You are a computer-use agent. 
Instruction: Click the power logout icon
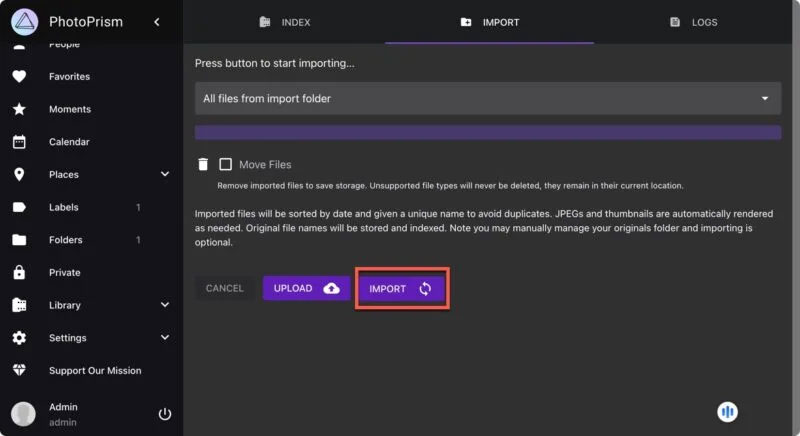165,414
